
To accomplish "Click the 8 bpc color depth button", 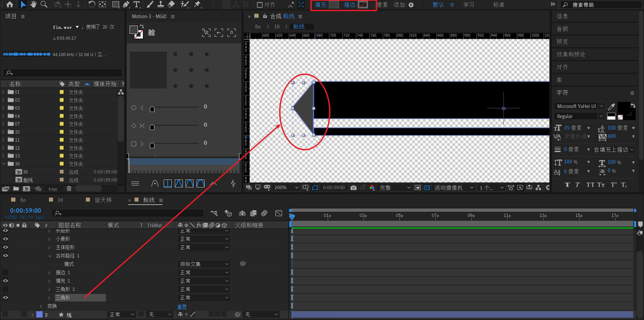I will point(53,189).
